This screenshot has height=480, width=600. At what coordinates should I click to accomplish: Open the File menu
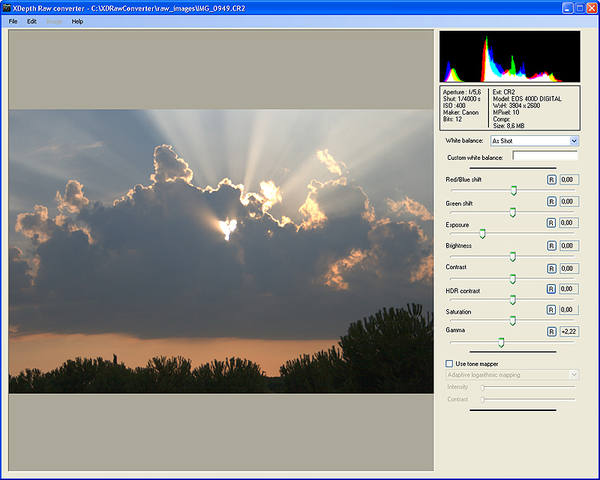point(13,21)
